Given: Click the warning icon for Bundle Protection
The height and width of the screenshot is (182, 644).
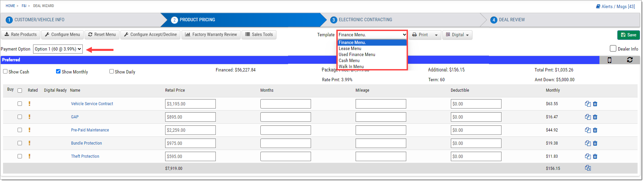Looking at the screenshot, I should (29, 143).
